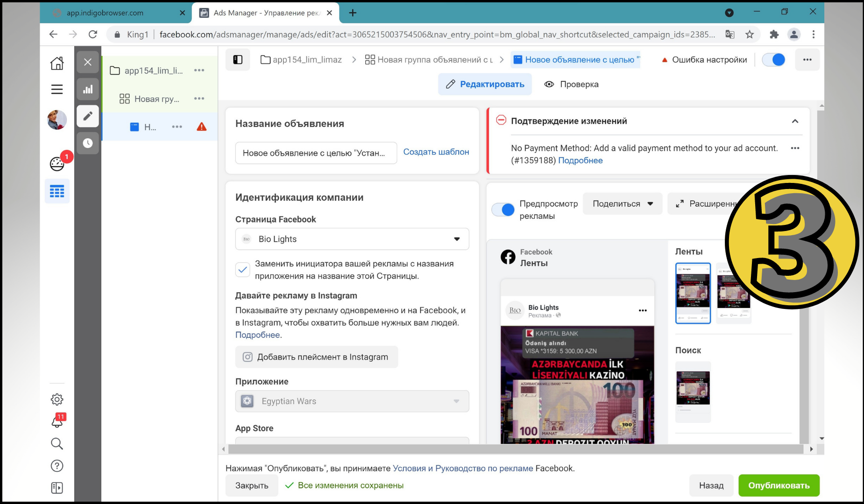Image resolution: width=864 pixels, height=504 pixels.
Task: Open more options for Новая гру... ad set
Action: pyautogui.click(x=199, y=98)
